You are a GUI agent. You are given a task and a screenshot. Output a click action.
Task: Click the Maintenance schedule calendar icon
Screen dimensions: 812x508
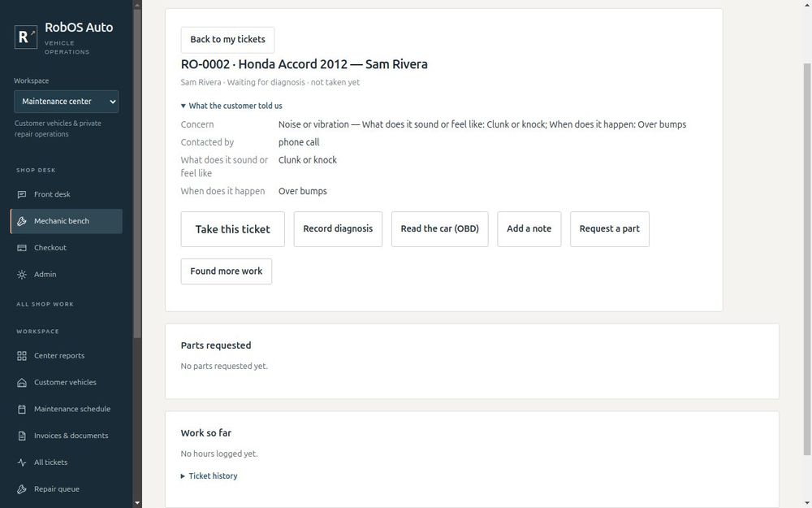[x=22, y=410]
